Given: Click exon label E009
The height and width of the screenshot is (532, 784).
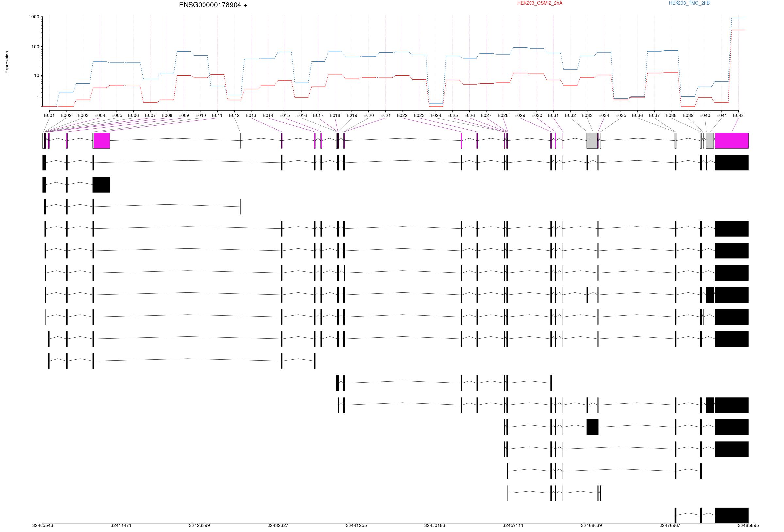Looking at the screenshot, I should (184, 115).
